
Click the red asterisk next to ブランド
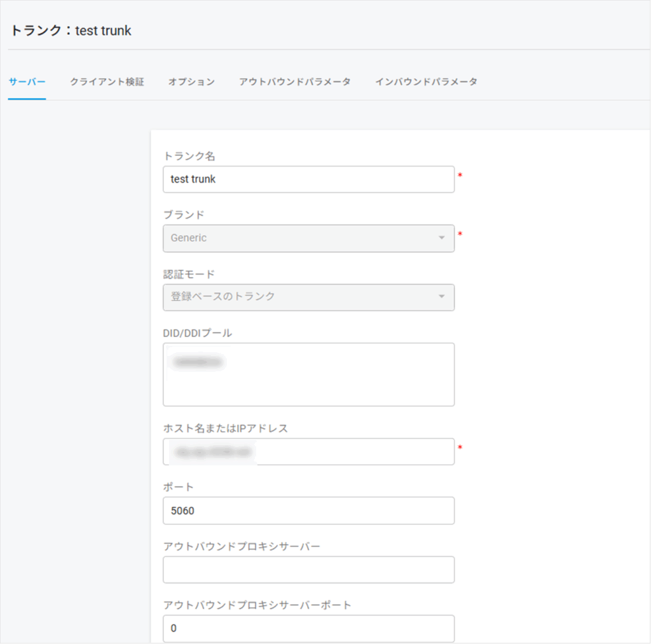[460, 235]
